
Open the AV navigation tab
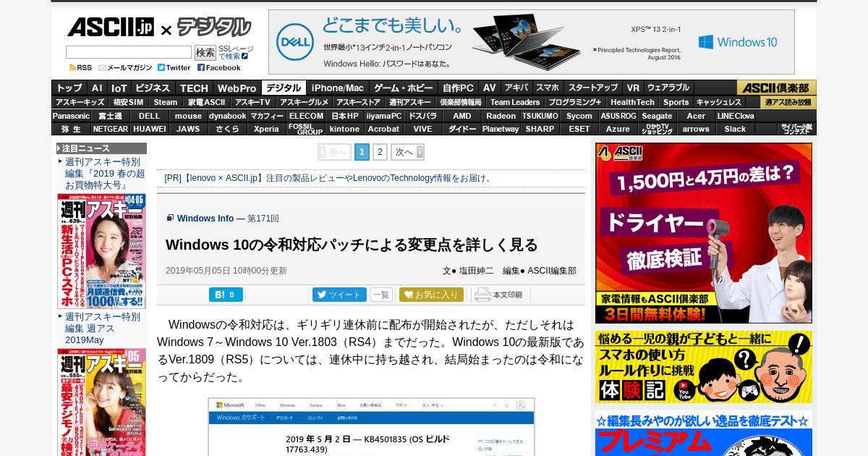pos(490,88)
